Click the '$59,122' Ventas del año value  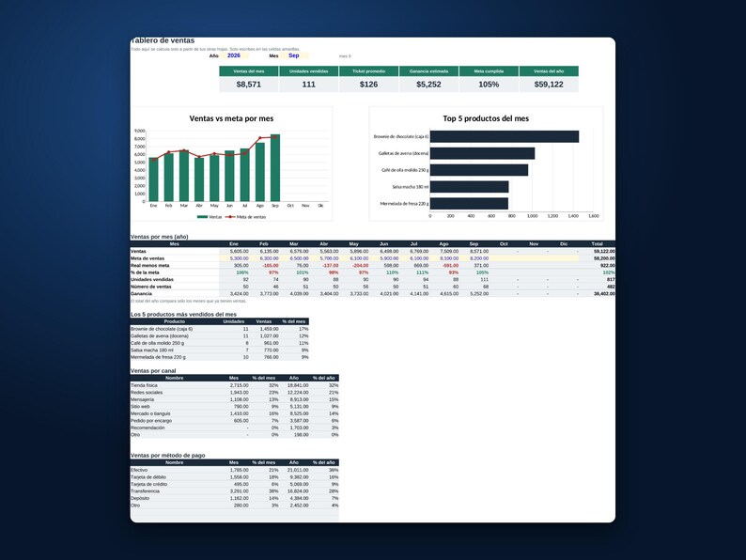tap(549, 85)
